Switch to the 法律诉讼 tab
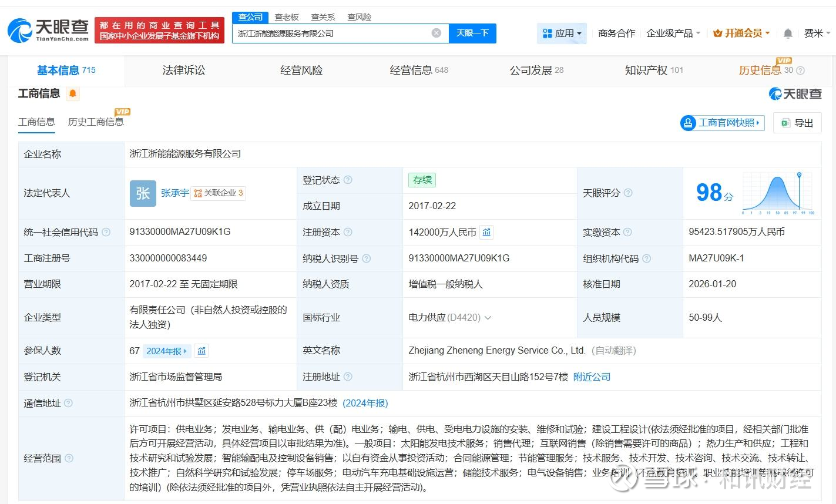The image size is (836, 504). pos(184,70)
